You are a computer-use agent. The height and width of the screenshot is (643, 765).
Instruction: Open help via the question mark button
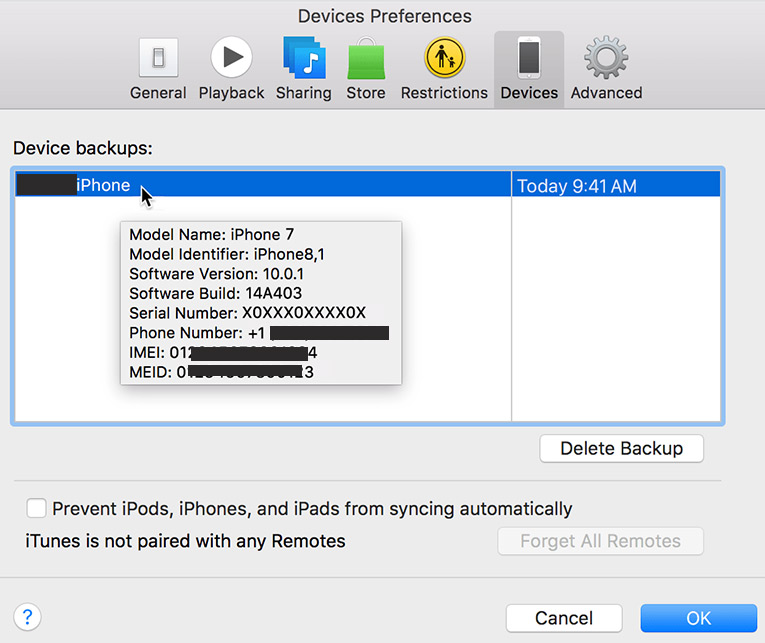(x=27, y=617)
